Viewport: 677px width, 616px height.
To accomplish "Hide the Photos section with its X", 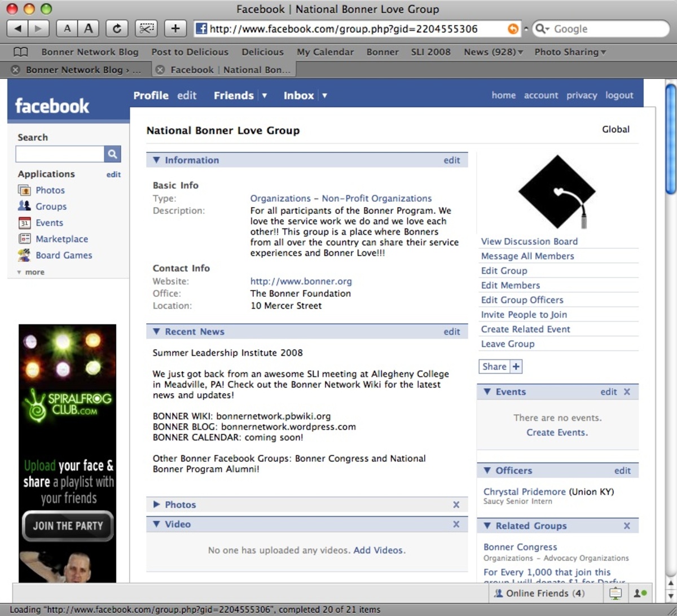I will [x=456, y=505].
